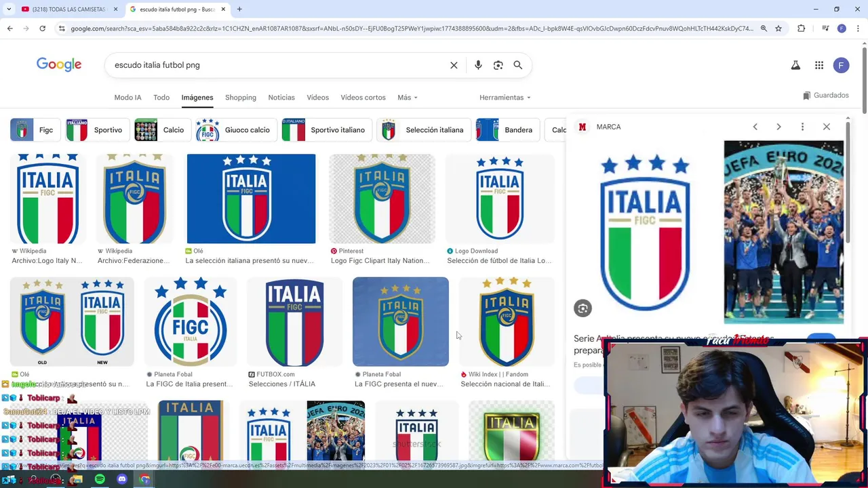Image resolution: width=868 pixels, height=488 pixels.
Task: Open media controls icon in Chrome toolbar
Action: point(825,28)
